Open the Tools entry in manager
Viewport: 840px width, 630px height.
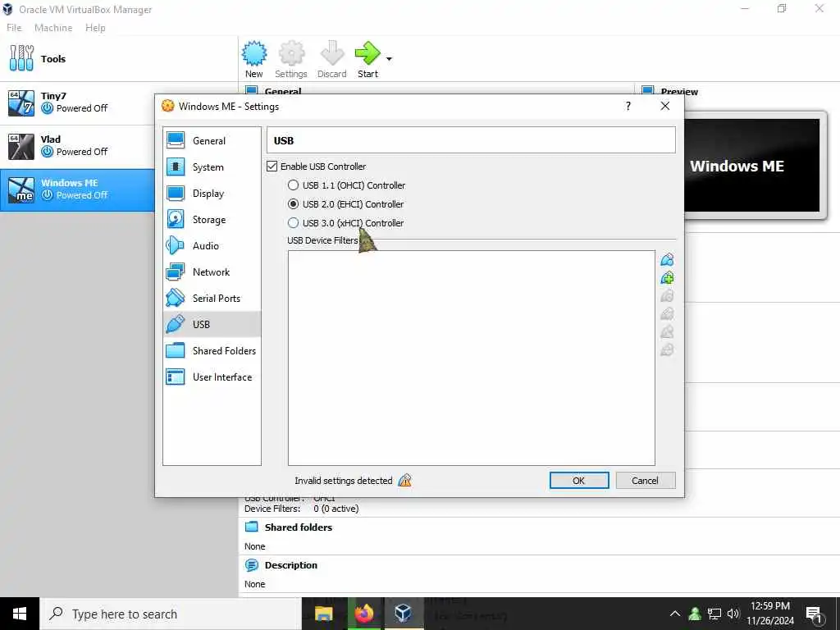coord(119,59)
